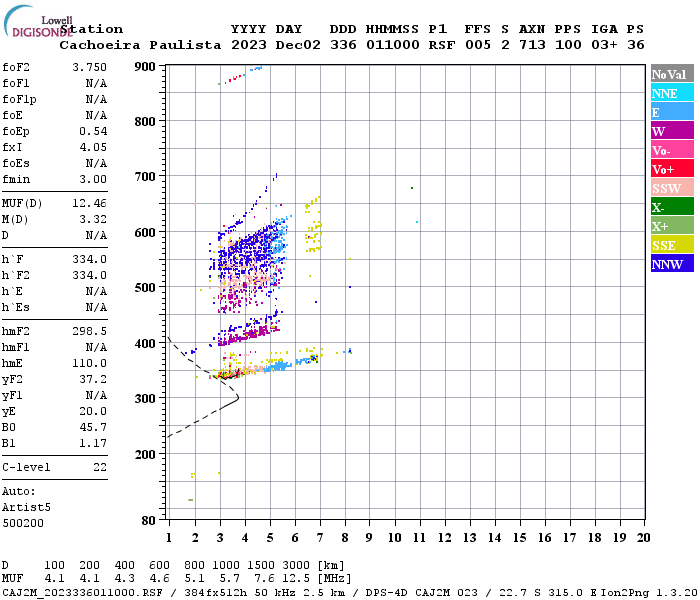Click the C-level value 22
The width and height of the screenshot is (700, 600).
(x=100, y=467)
